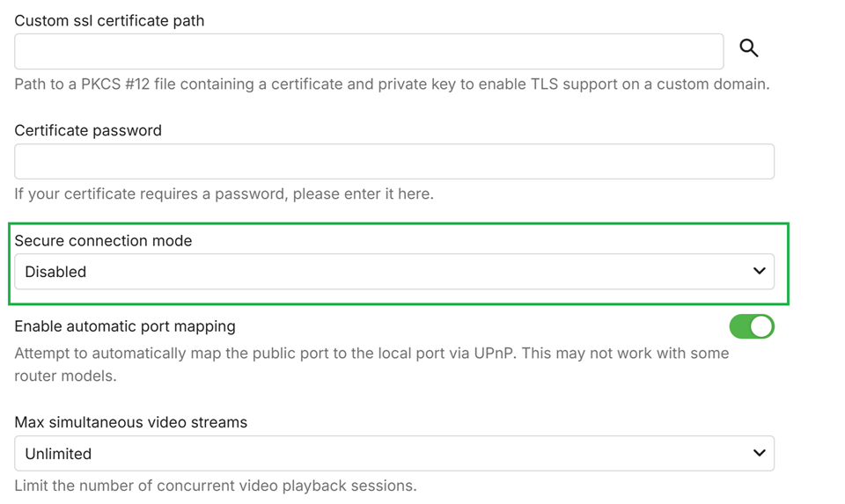Select the "Disabled" value in the dropdown
The width and height of the screenshot is (845, 504).
point(55,272)
